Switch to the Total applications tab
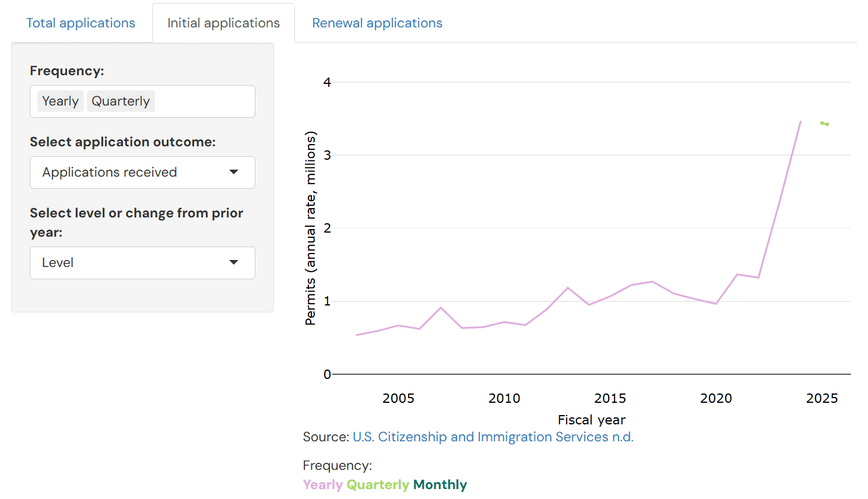Screen dimensions: 868x499 (x=80, y=23)
